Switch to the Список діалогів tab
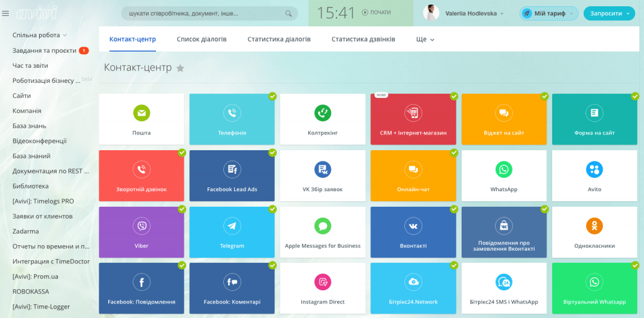This screenshot has height=318, width=644. (202, 40)
